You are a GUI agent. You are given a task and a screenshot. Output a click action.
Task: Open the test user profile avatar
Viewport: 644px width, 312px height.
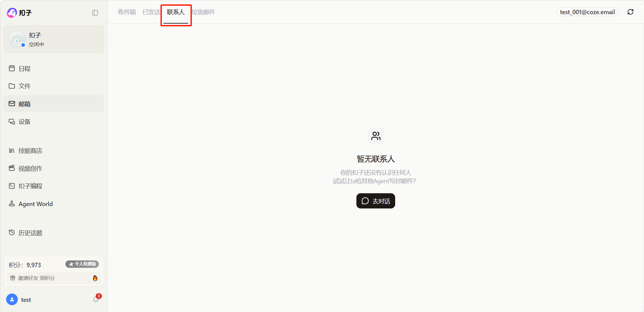[12, 300]
